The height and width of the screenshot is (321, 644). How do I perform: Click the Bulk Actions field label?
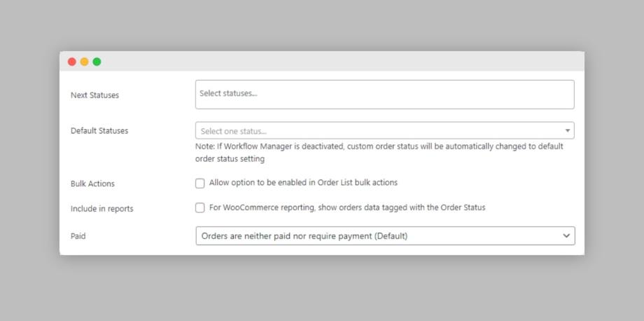[92, 184]
